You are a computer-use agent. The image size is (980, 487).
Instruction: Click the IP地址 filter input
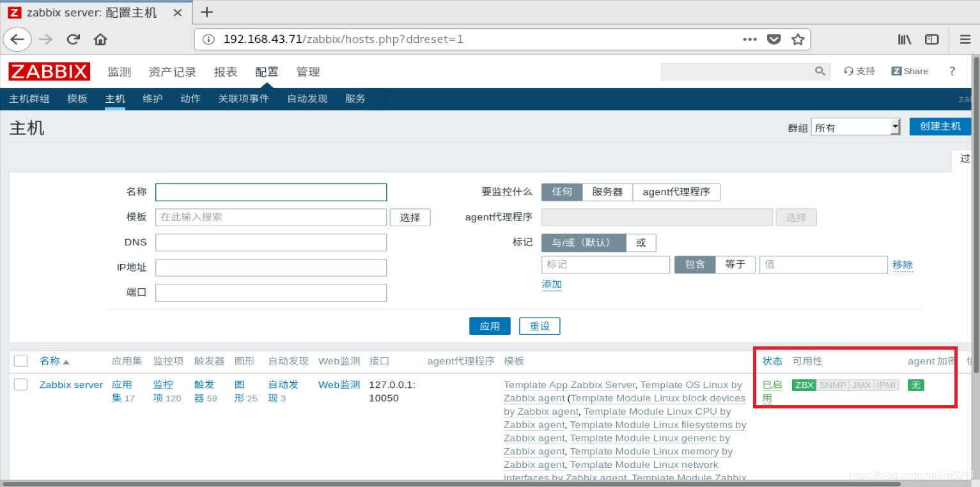[x=271, y=267]
